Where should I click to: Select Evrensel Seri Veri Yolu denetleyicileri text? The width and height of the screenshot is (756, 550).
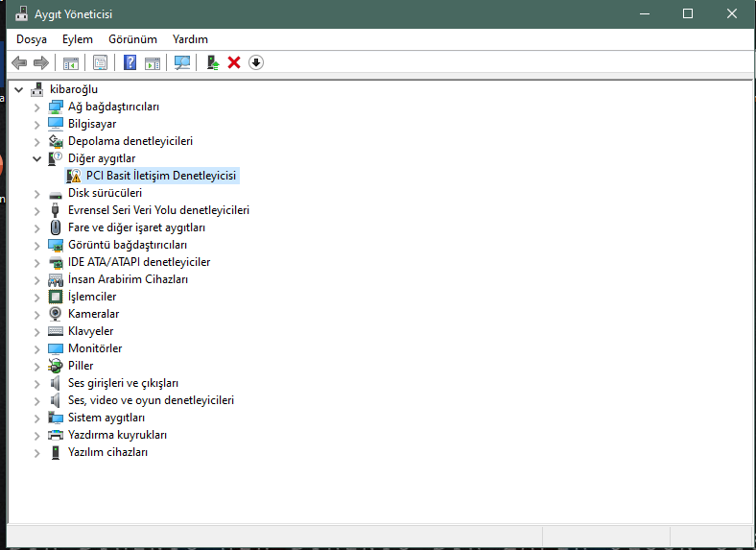[158, 210]
